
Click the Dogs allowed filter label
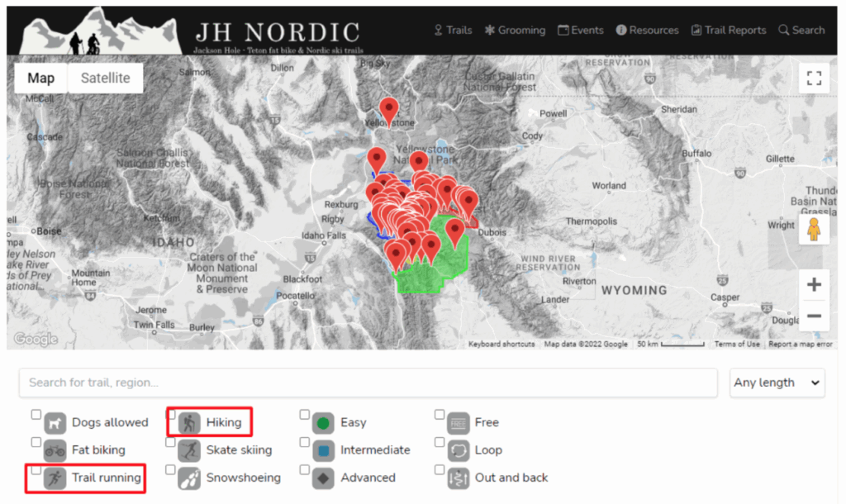tap(110, 422)
